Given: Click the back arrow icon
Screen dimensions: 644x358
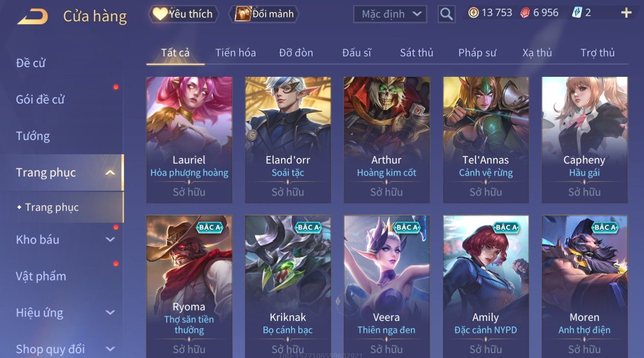Looking at the screenshot, I should click(x=32, y=16).
